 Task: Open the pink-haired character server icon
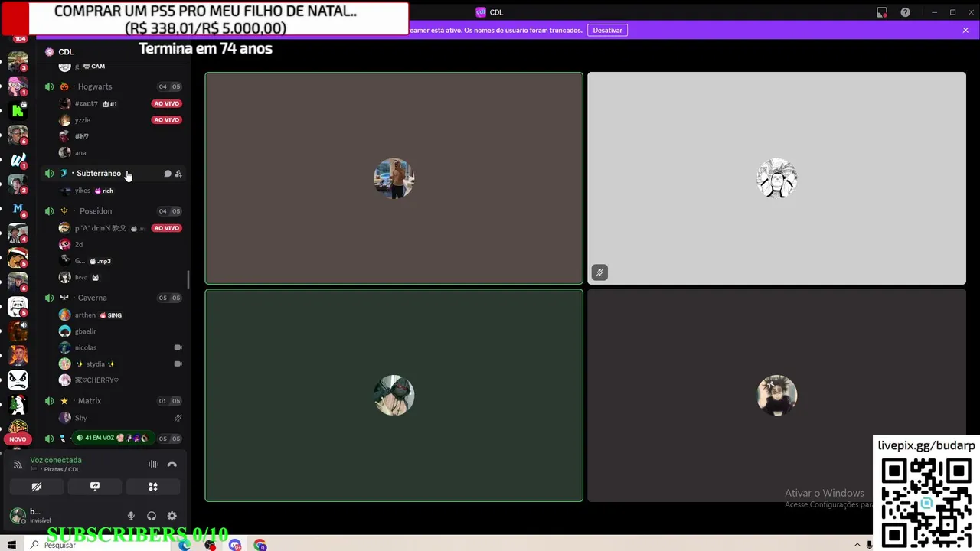[18, 86]
